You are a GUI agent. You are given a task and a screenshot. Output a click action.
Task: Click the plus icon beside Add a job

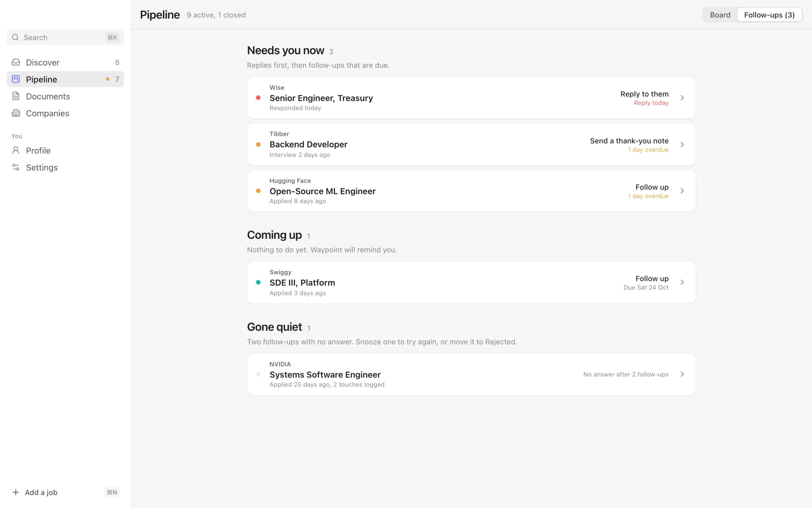point(16,492)
